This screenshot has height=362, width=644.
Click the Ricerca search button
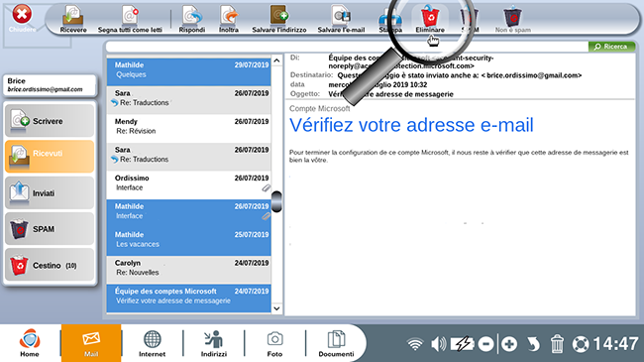pyautogui.click(x=611, y=47)
